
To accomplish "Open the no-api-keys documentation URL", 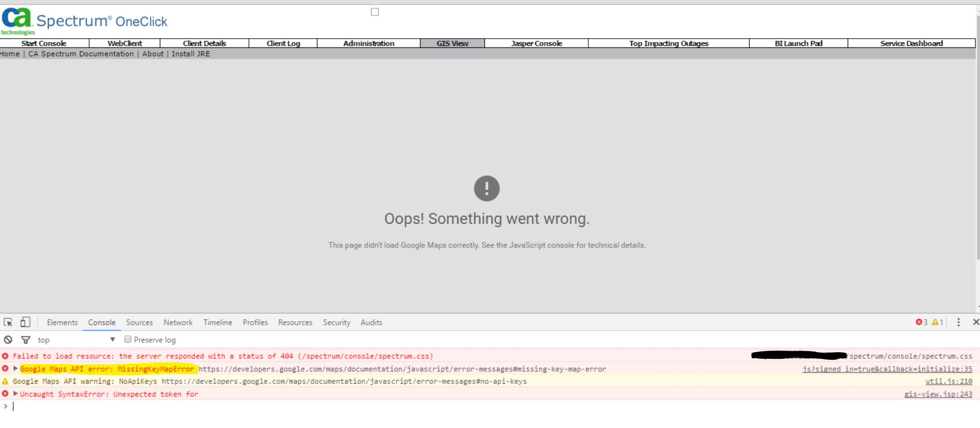I will pyautogui.click(x=344, y=382).
